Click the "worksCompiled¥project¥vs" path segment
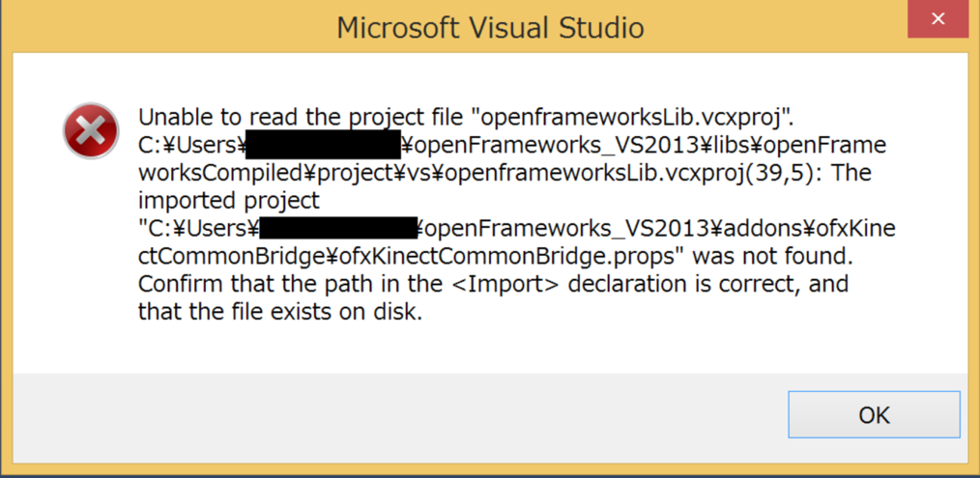980x478 pixels. [x=288, y=173]
